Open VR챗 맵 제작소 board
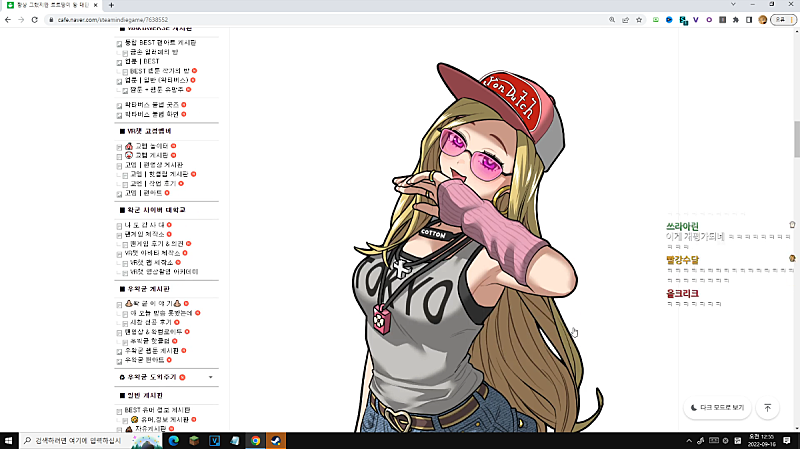 click(x=152, y=262)
